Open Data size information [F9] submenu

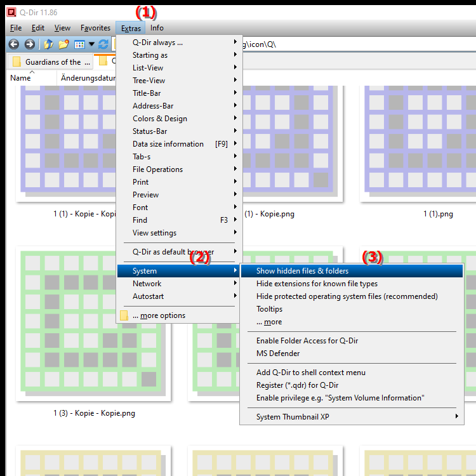point(179,144)
